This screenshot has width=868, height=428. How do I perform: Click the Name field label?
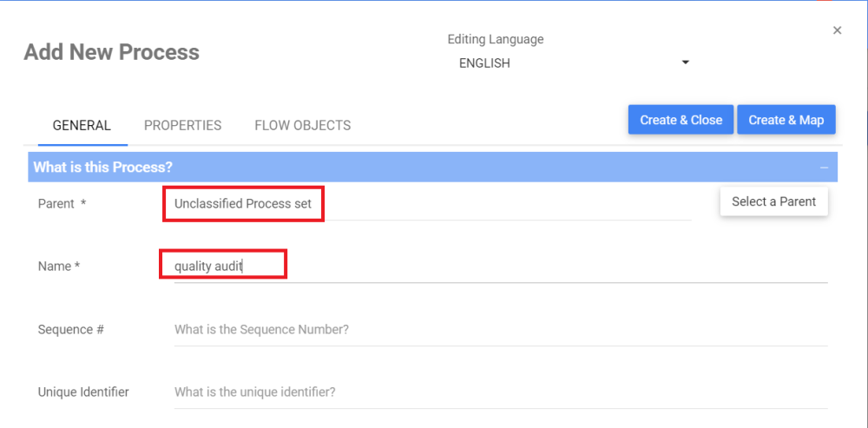59,267
